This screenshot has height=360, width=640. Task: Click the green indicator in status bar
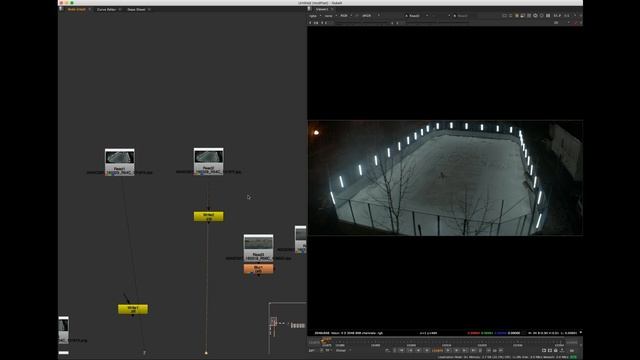click(573, 357)
